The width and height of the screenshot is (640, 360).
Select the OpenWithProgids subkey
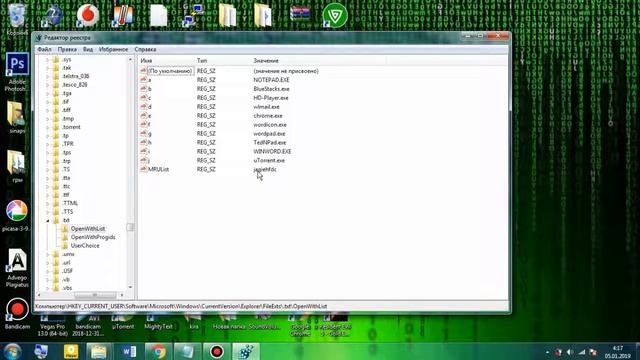[93, 237]
